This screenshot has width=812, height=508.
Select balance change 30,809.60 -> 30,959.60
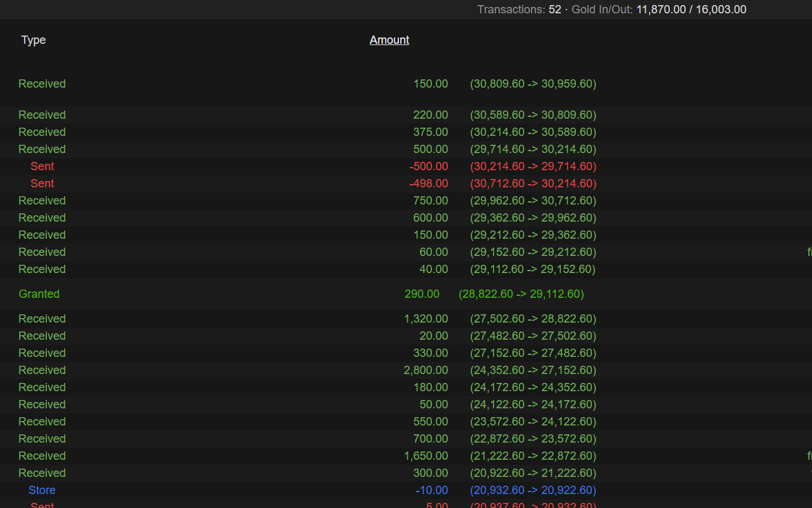click(533, 84)
